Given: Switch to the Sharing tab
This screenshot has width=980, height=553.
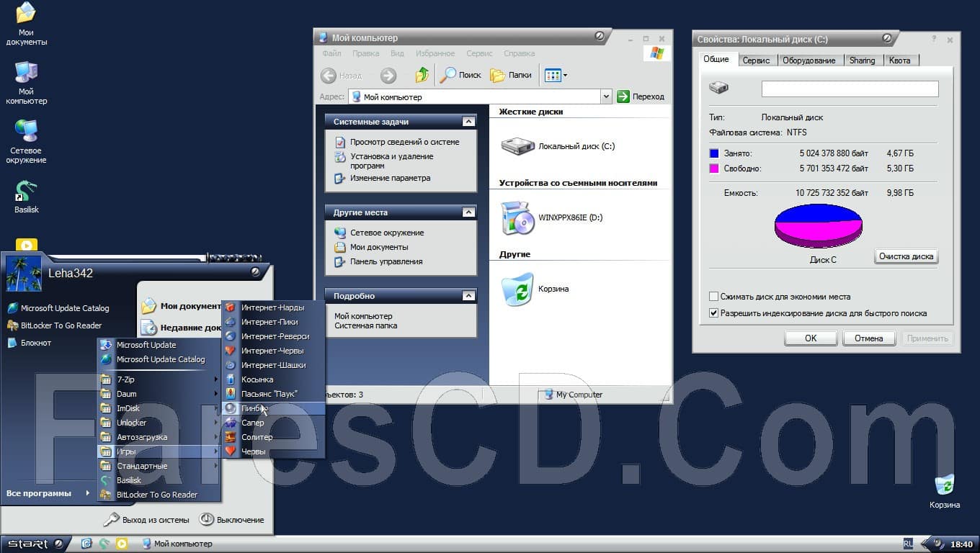Looking at the screenshot, I should pyautogui.click(x=862, y=60).
